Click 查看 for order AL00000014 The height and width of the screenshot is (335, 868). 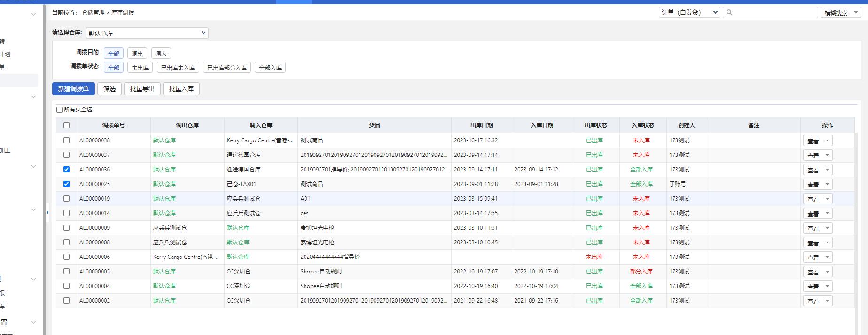813,213
